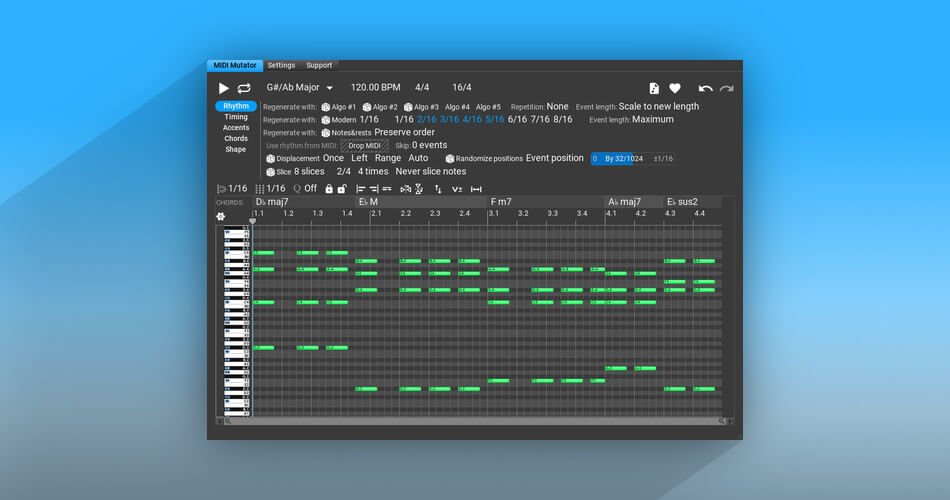Start playback with the Play button
This screenshot has height=500, width=950.
223,88
